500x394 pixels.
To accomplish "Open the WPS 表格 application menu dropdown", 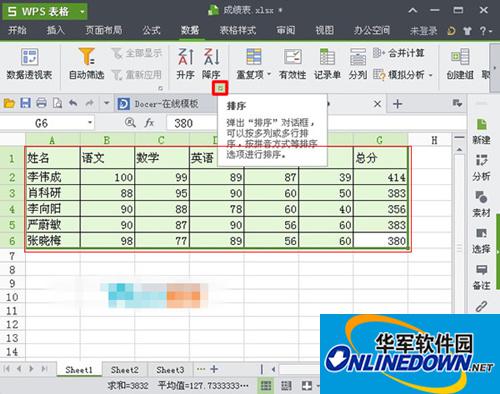I will pyautogui.click(x=82, y=12).
